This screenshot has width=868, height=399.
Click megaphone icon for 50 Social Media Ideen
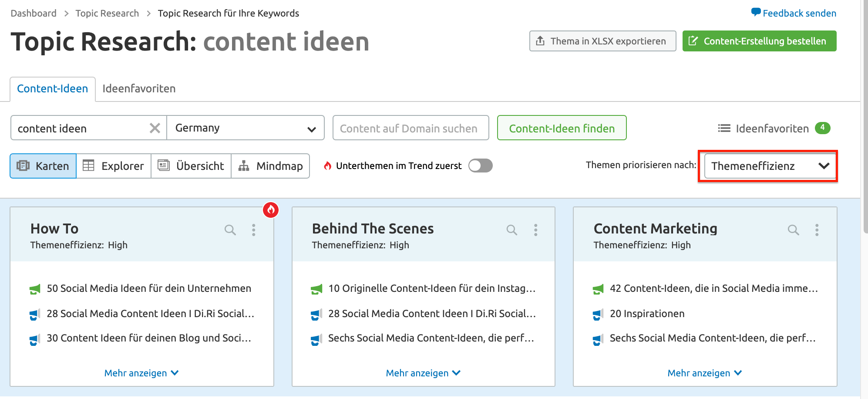pyautogui.click(x=35, y=289)
